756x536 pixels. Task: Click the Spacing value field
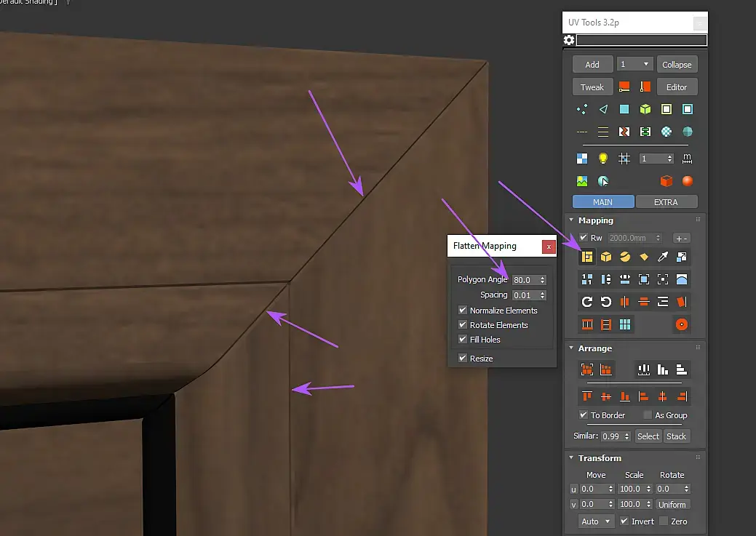(525, 295)
